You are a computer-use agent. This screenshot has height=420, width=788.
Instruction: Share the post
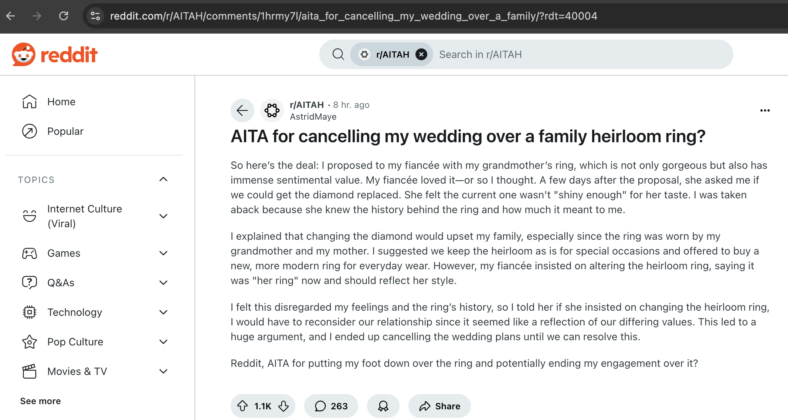tap(440, 406)
